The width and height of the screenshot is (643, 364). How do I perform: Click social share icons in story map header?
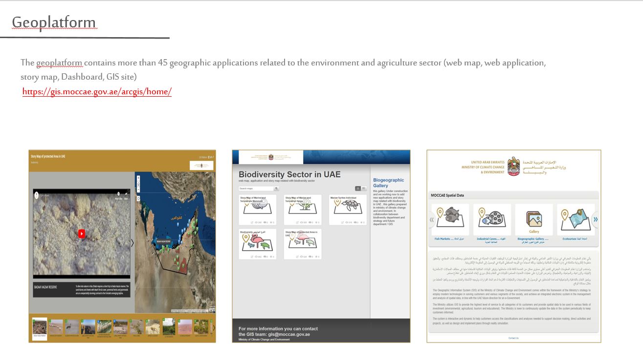(x=211, y=157)
